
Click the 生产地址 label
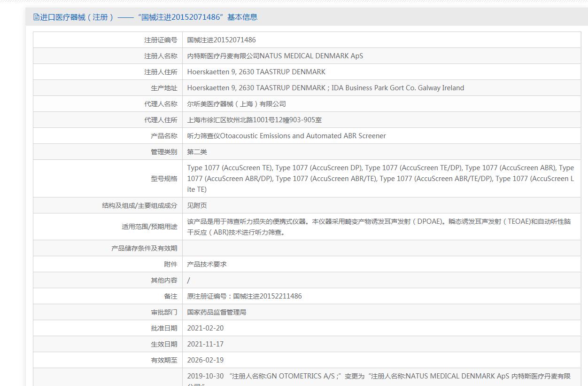[x=164, y=88]
